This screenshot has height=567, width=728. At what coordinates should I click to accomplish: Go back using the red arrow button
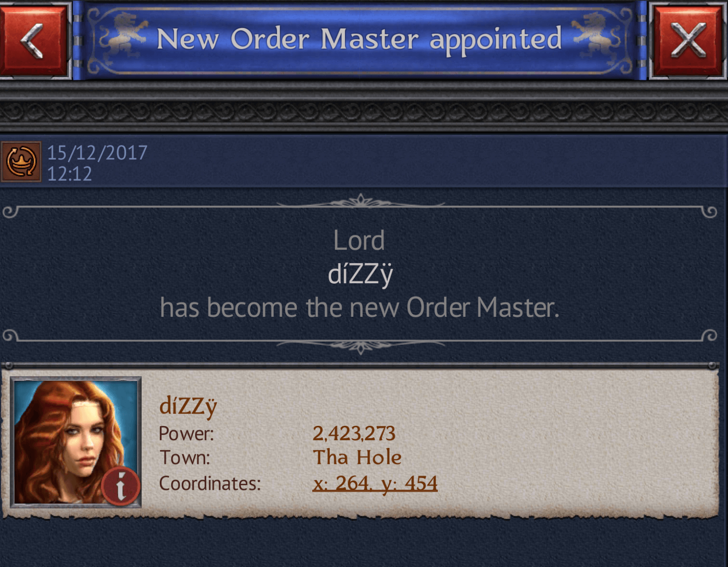[x=34, y=40]
